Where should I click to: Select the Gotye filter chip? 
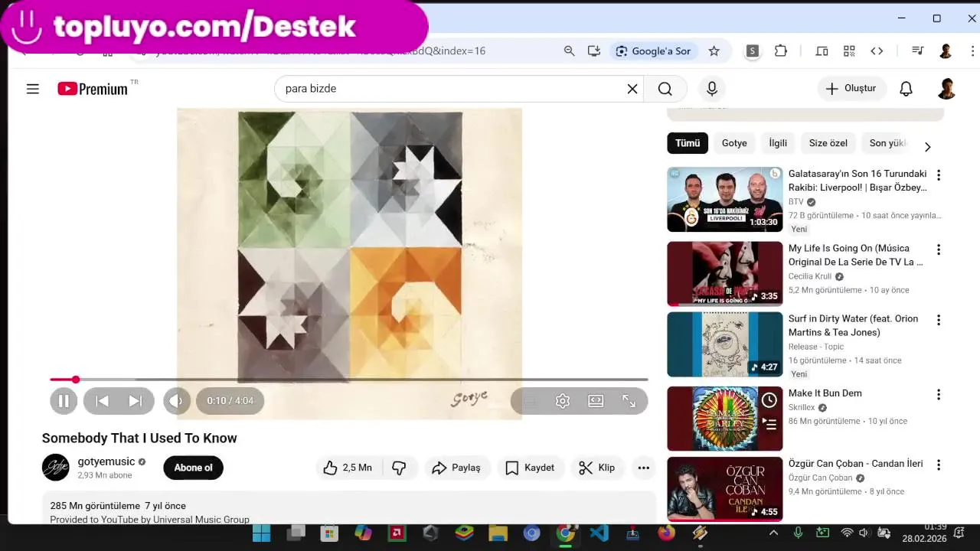734,143
